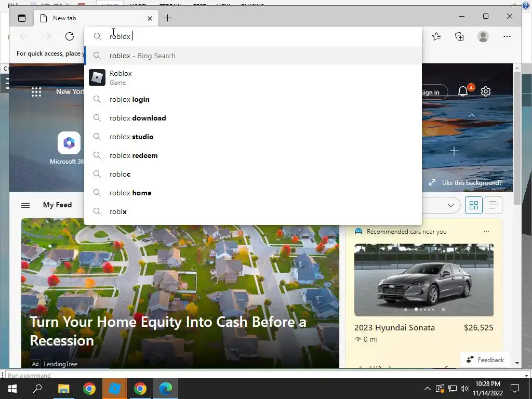532x399 pixels.
Task: Click '2023 Hyundai Sonata' title
Action: pos(395,328)
